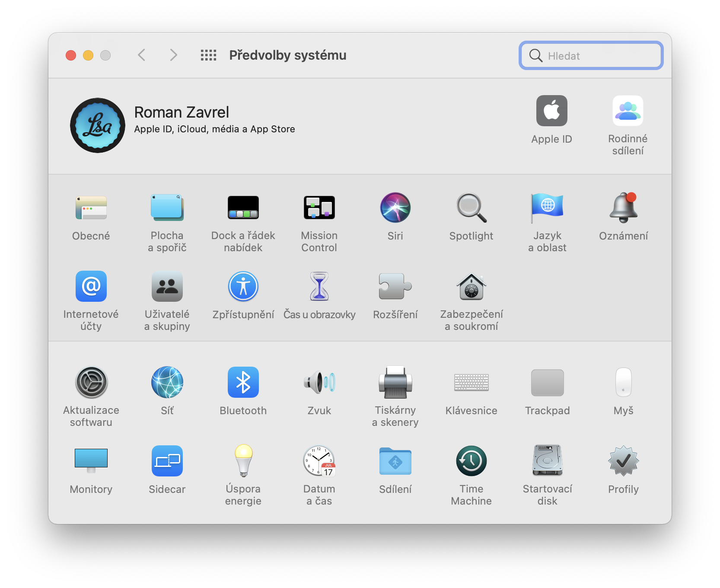Go back using the back arrow
Screen dimensions: 720x588
tap(141, 55)
